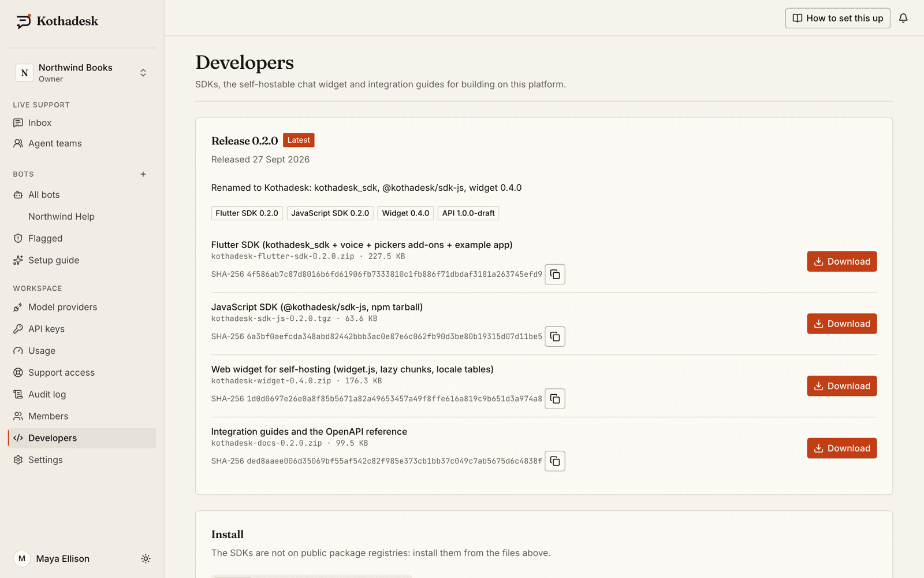Toggle the light/dark theme sun icon
This screenshot has width=924, height=578.
point(146,558)
